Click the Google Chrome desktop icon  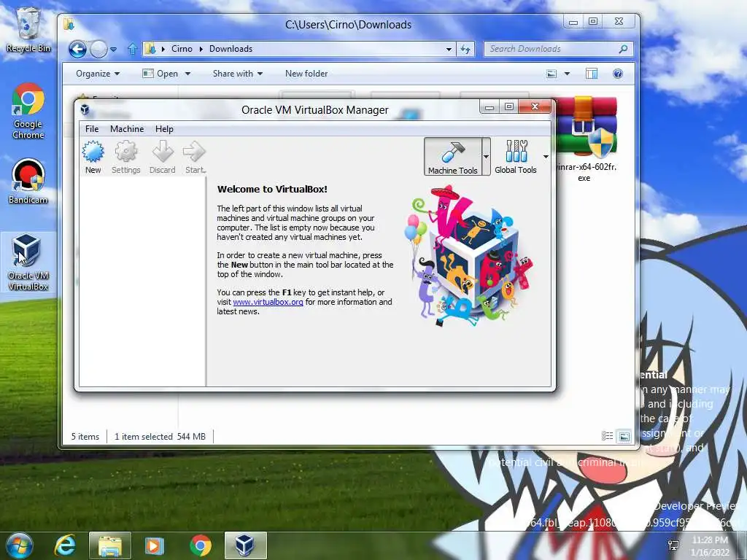[x=28, y=112]
